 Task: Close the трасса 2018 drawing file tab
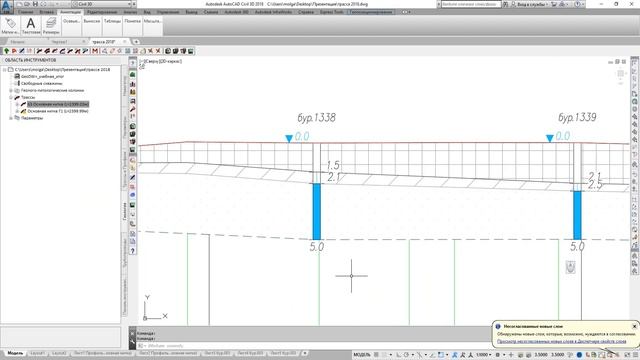click(x=125, y=41)
